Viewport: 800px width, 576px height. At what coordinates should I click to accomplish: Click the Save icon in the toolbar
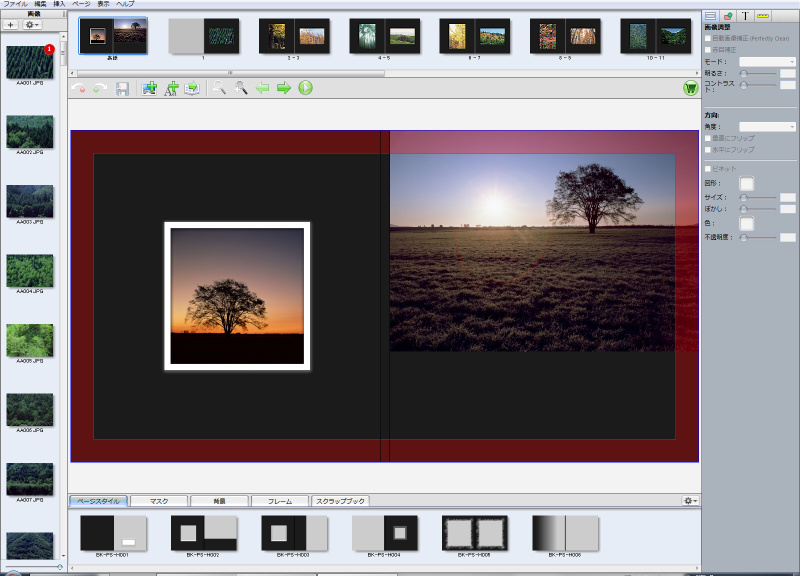click(122, 88)
